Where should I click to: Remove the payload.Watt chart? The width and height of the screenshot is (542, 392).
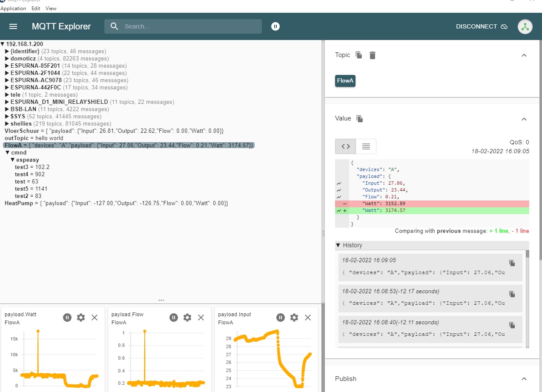pos(95,318)
